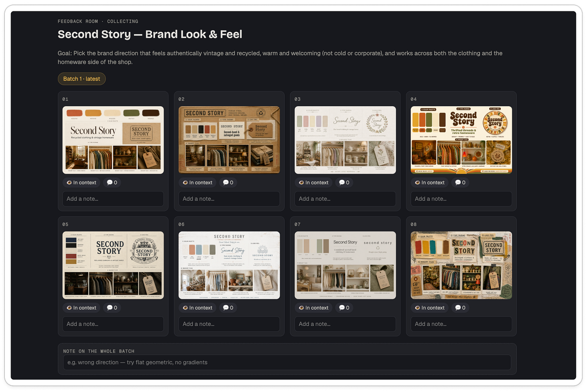The width and height of the screenshot is (588, 392).
Task: View option 03 in context
Action: click(314, 183)
